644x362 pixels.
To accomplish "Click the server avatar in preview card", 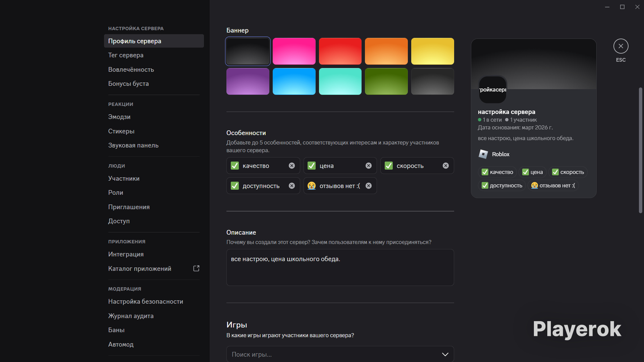I will click(493, 89).
